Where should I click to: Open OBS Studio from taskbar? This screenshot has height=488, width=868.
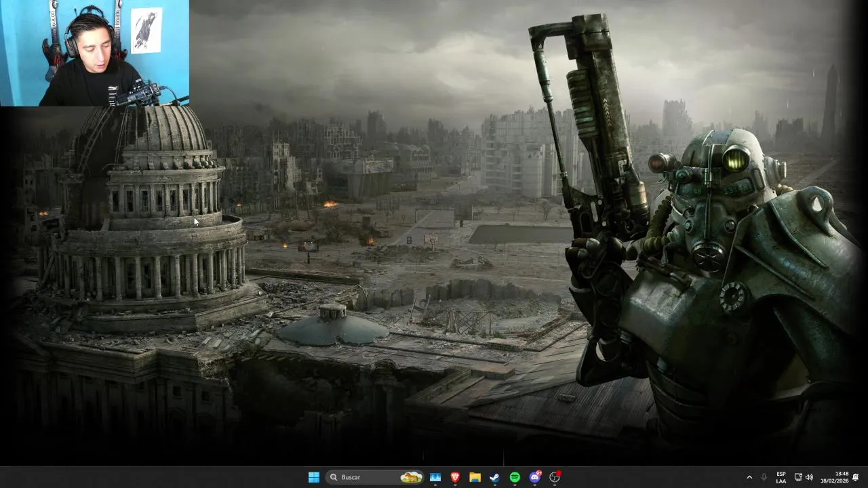tap(555, 477)
